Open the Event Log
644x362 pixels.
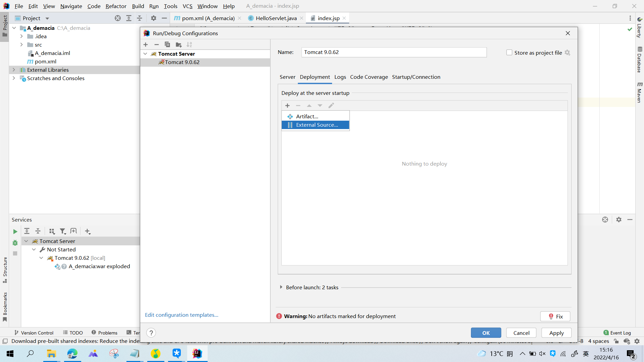(617, 333)
